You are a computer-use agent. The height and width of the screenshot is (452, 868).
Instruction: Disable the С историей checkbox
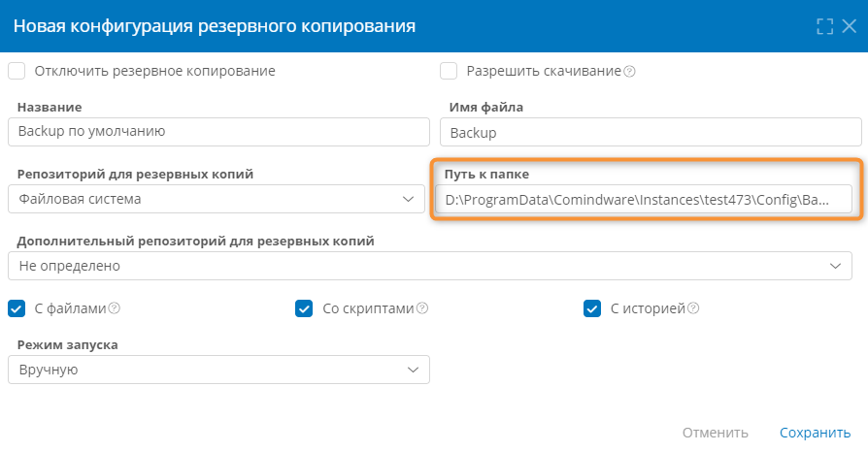click(591, 308)
